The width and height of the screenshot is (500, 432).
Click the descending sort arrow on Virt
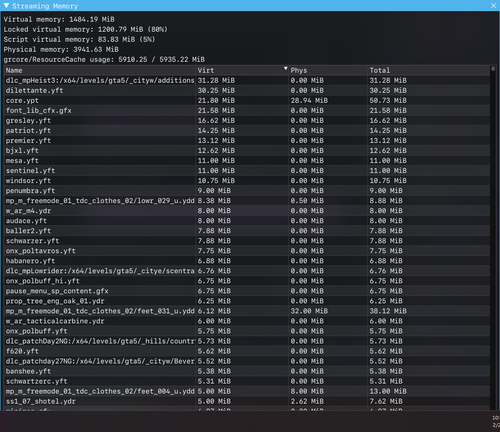[x=285, y=68]
